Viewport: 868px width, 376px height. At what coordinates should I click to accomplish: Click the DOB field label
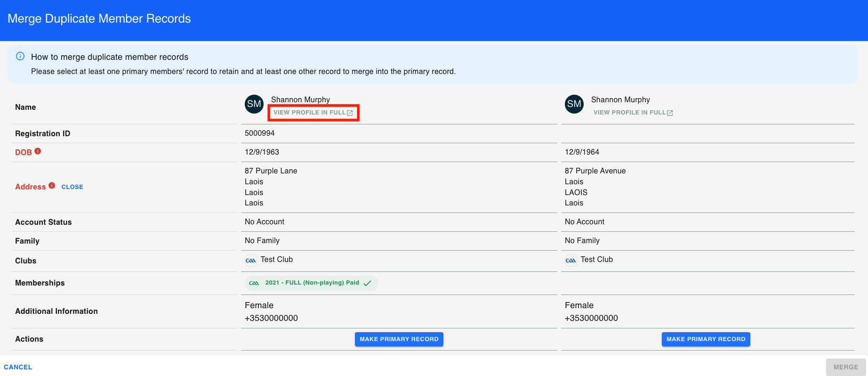point(24,152)
